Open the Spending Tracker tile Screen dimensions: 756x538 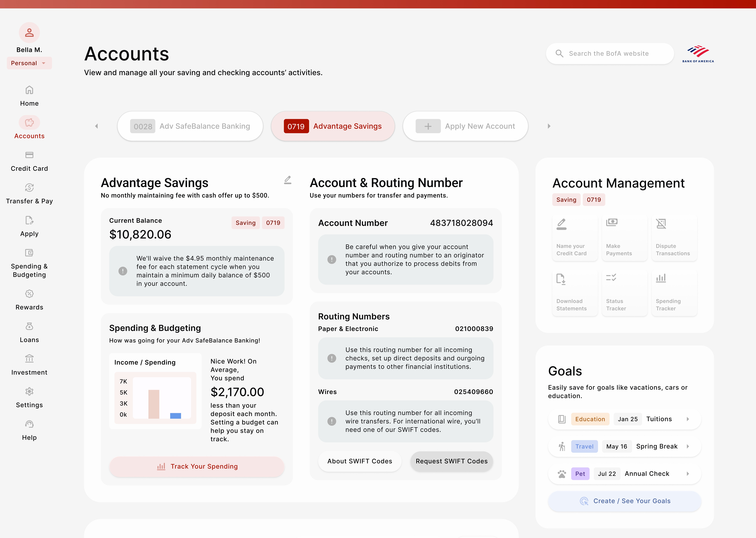click(x=674, y=293)
